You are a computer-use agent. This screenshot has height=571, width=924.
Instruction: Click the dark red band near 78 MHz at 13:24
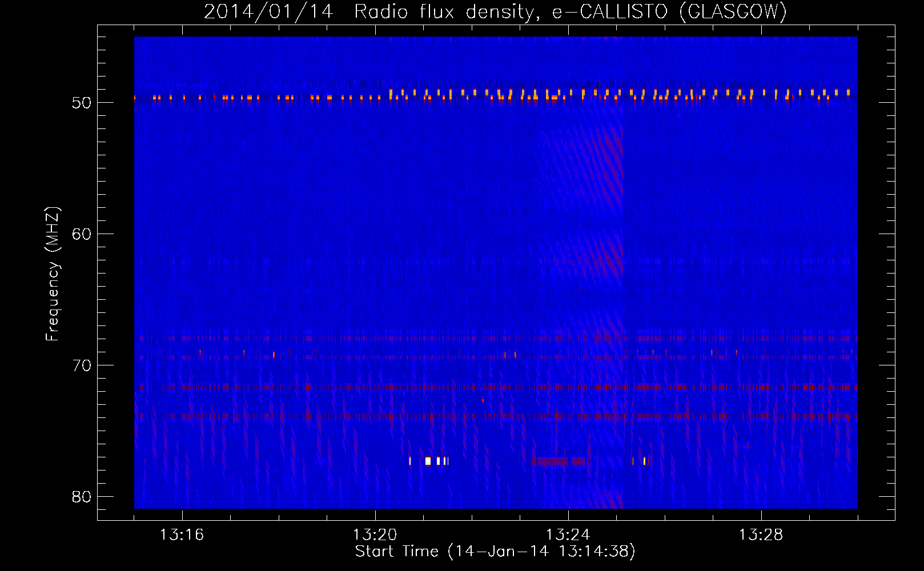(x=559, y=461)
